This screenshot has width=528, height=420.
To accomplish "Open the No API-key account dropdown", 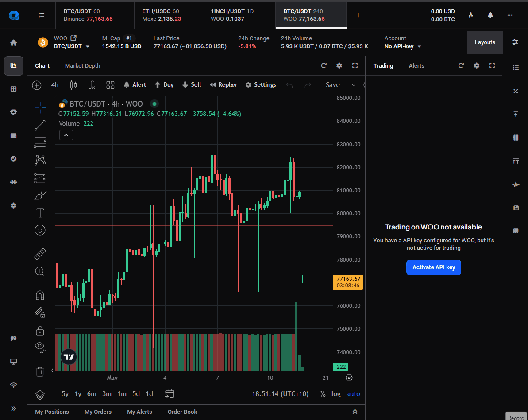I will coord(403,46).
